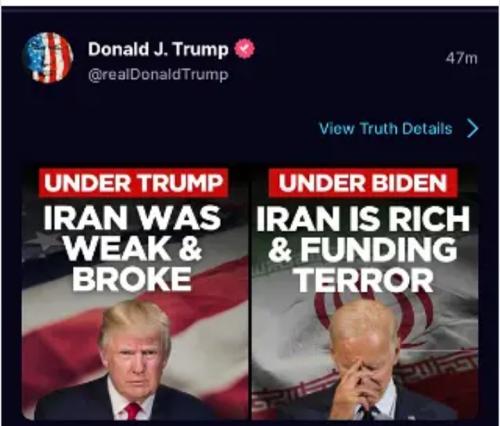This screenshot has width=500, height=426.
Task: Open the left Under Trump image panel
Action: [135, 292]
